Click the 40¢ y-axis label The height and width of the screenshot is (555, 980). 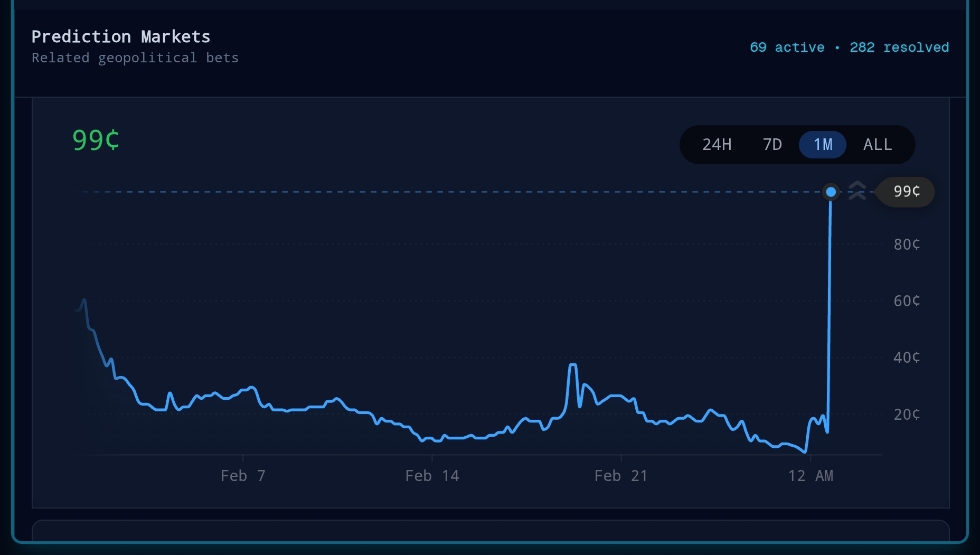[906, 358]
